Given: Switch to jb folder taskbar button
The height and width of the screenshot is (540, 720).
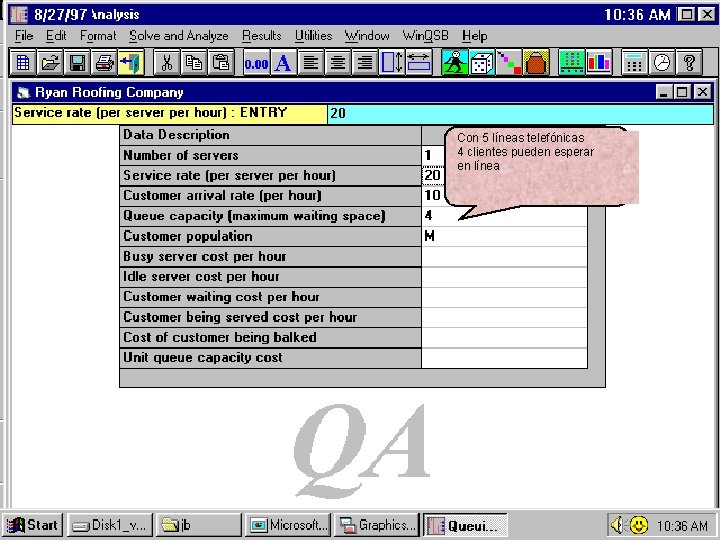Looking at the screenshot, I should [198, 525].
